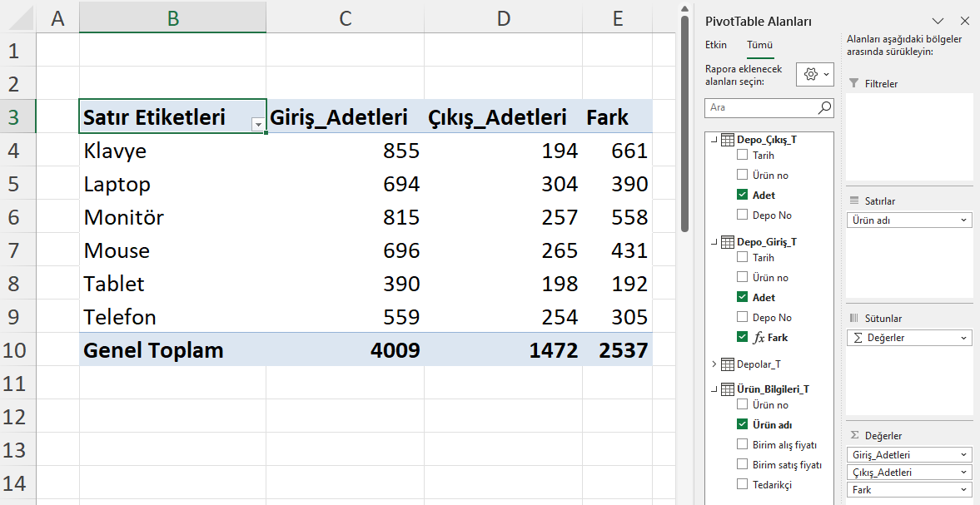Select row 10 header

17,349
